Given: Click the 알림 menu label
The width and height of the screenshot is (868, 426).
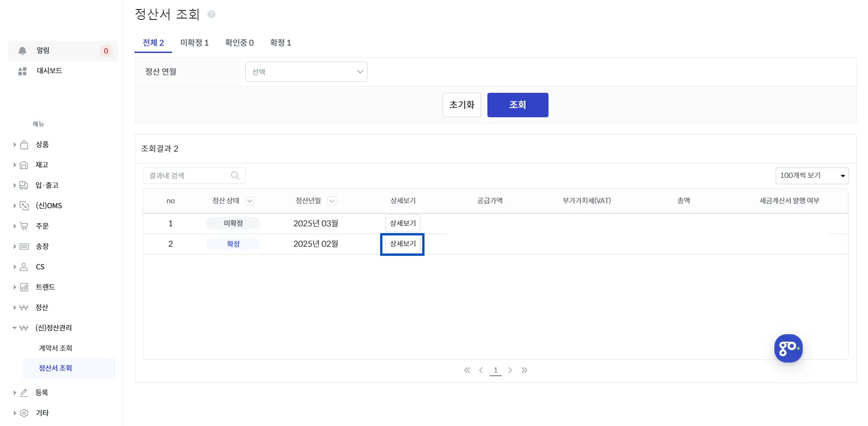Looking at the screenshot, I should coord(43,50).
